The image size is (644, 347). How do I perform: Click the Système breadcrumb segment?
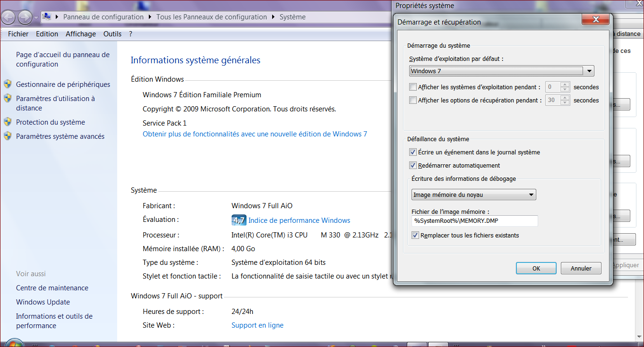click(x=292, y=17)
